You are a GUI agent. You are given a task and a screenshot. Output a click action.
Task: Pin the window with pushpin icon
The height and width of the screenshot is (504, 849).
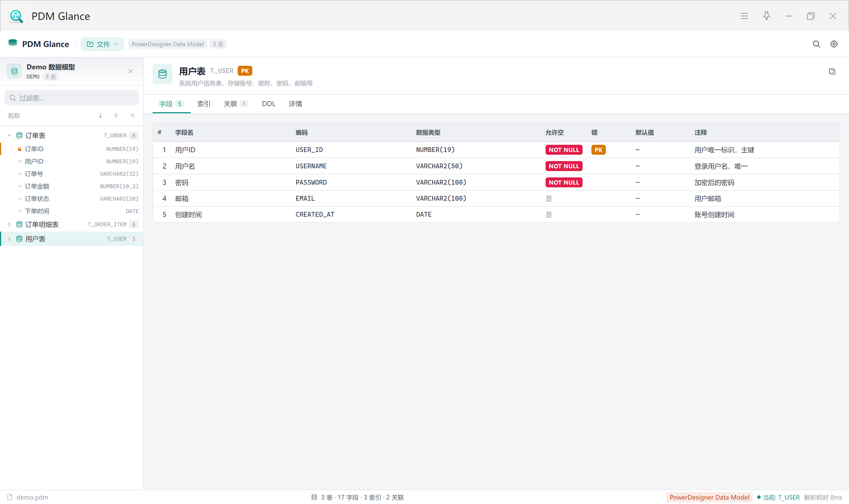766,16
